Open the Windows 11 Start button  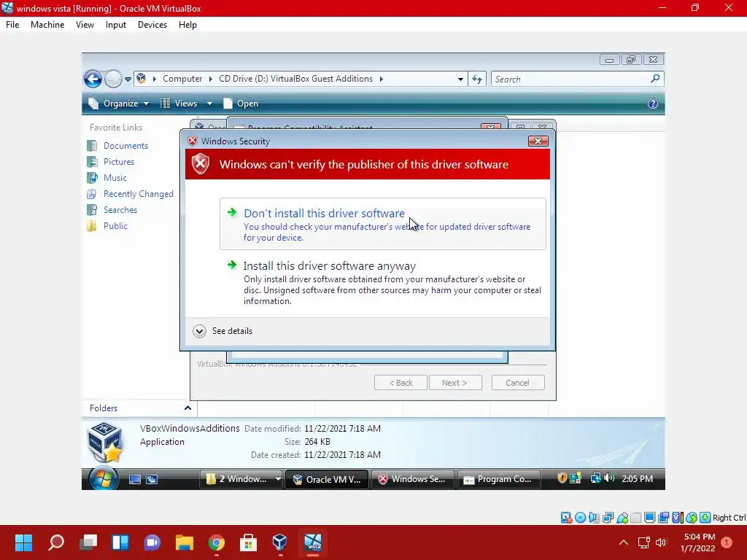(23, 542)
